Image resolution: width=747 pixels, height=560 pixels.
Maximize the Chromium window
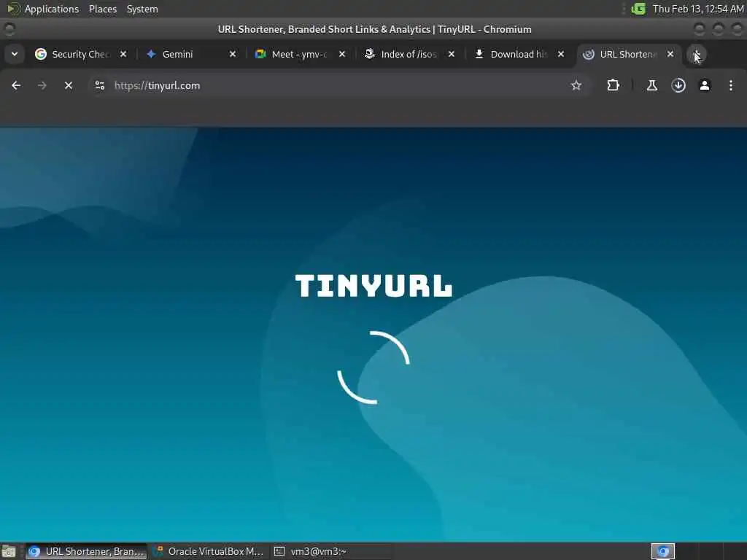click(x=719, y=29)
